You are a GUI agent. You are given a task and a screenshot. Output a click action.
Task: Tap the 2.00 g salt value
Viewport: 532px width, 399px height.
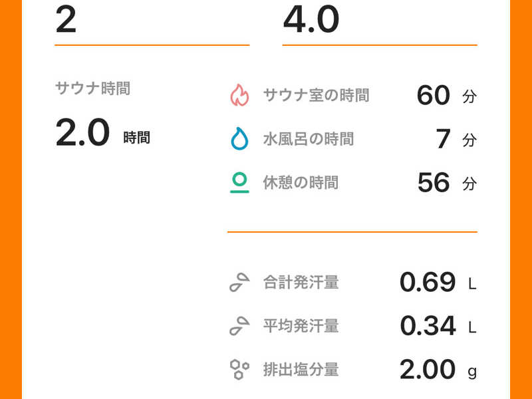click(438, 369)
